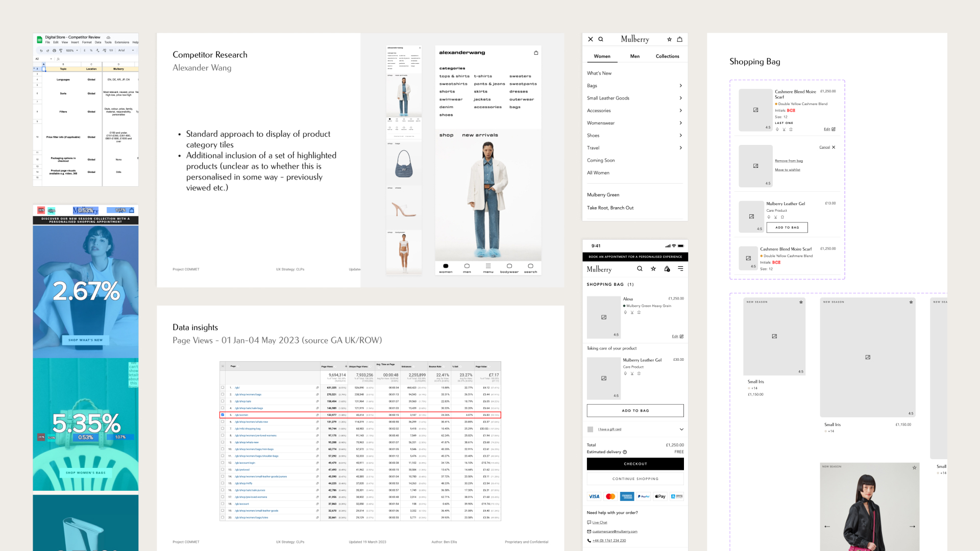
Task: Click the search icon in Mulberry nav
Action: pyautogui.click(x=601, y=39)
